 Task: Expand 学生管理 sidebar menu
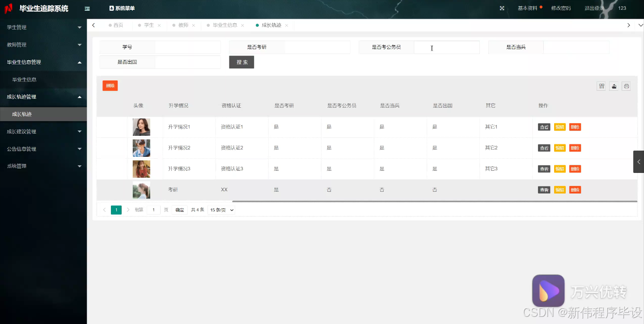pos(43,27)
